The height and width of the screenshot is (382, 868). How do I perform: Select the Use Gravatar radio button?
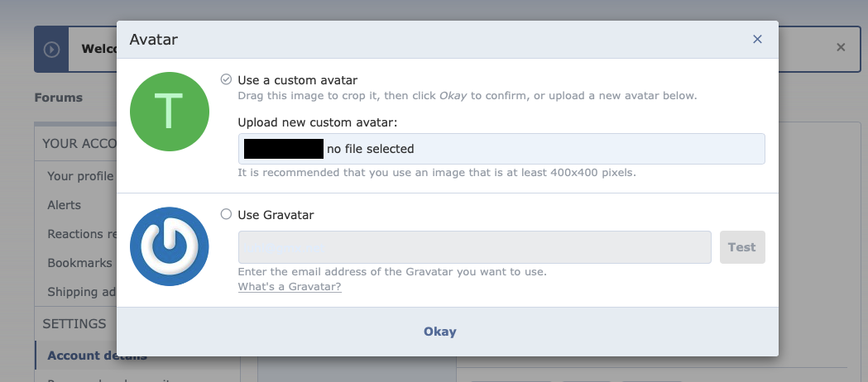point(226,214)
